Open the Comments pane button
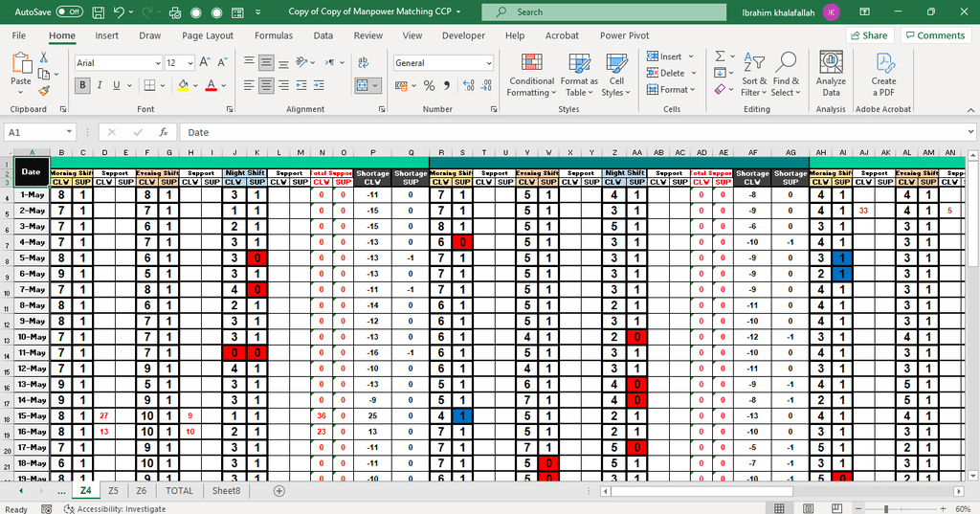 pyautogui.click(x=935, y=35)
